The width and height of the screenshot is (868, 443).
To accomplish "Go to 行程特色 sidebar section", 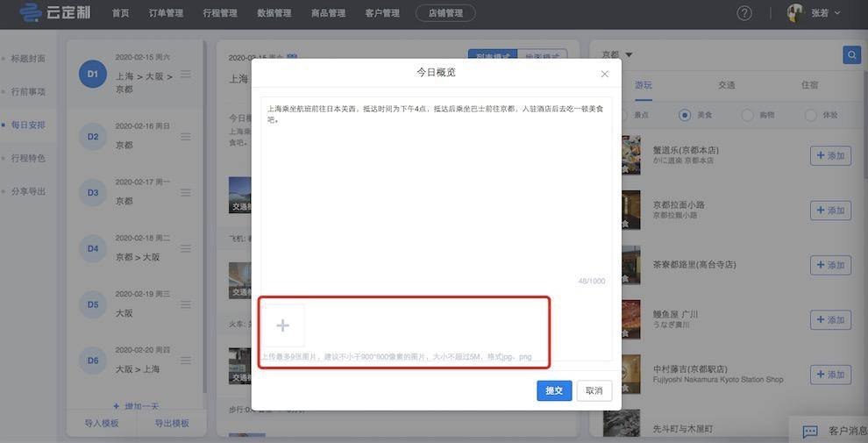I will click(28, 158).
